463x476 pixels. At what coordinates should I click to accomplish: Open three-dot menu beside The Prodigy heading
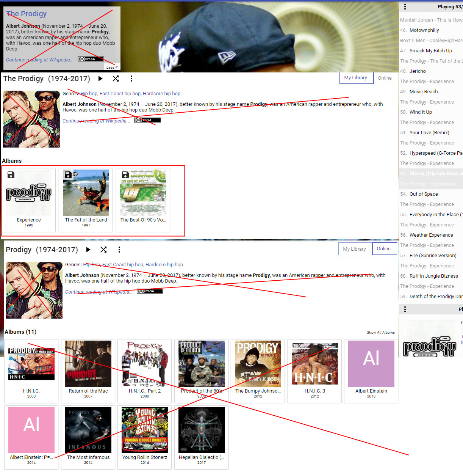pyautogui.click(x=131, y=79)
